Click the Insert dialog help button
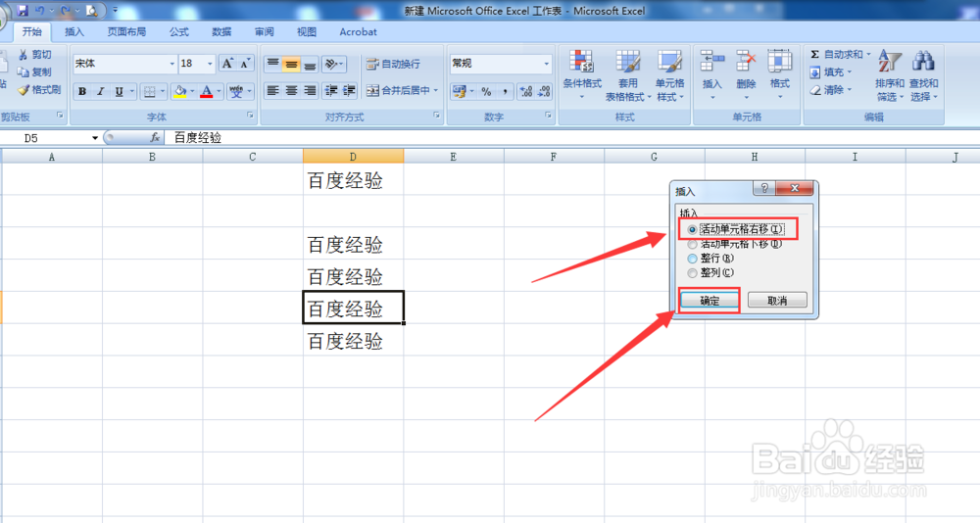The image size is (980, 523). tap(763, 188)
